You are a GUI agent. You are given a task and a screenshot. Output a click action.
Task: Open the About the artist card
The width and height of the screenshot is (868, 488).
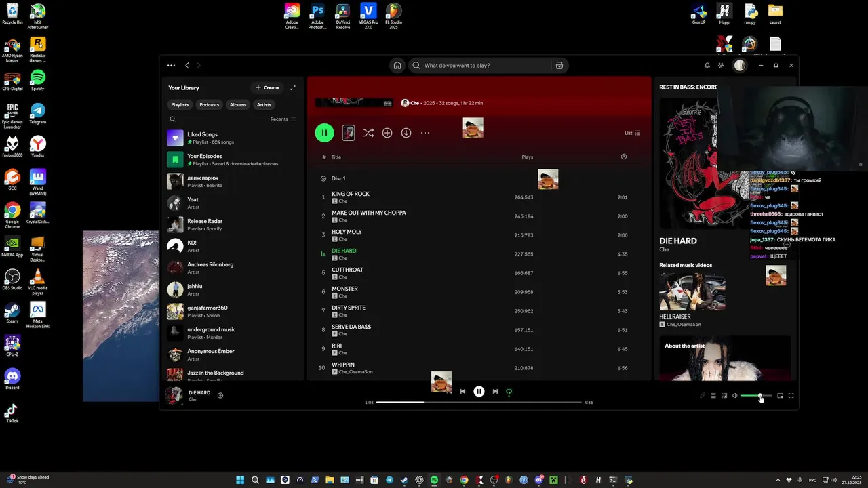725,358
